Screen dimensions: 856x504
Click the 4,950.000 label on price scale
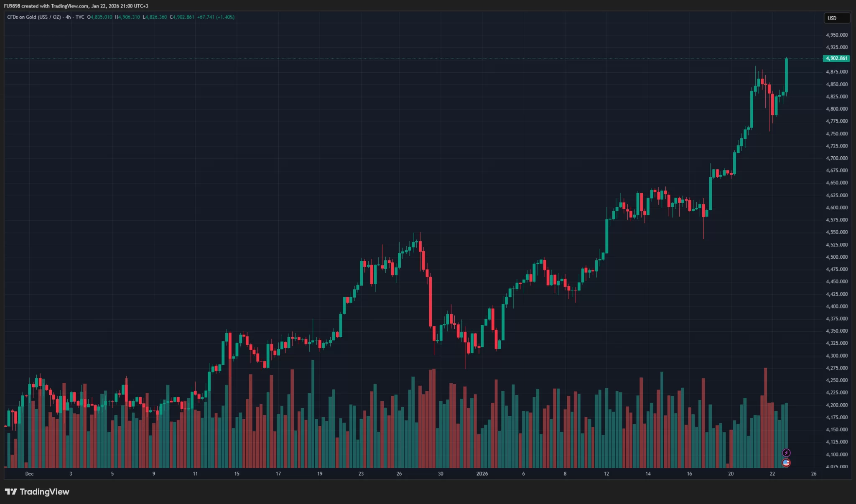pyautogui.click(x=837, y=35)
